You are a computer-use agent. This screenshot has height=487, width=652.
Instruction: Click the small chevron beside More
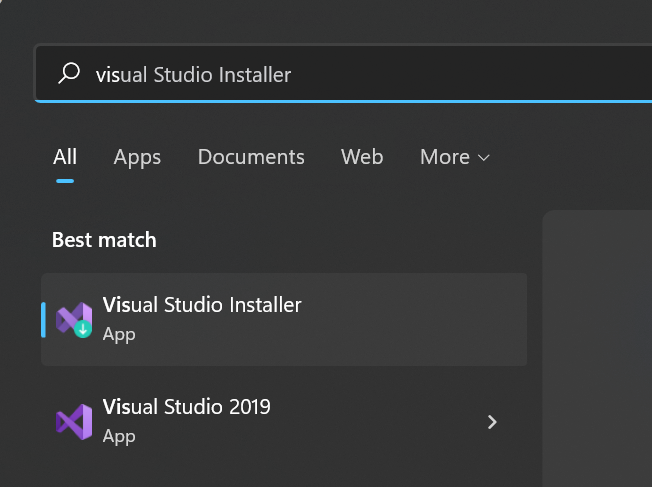[x=484, y=158]
